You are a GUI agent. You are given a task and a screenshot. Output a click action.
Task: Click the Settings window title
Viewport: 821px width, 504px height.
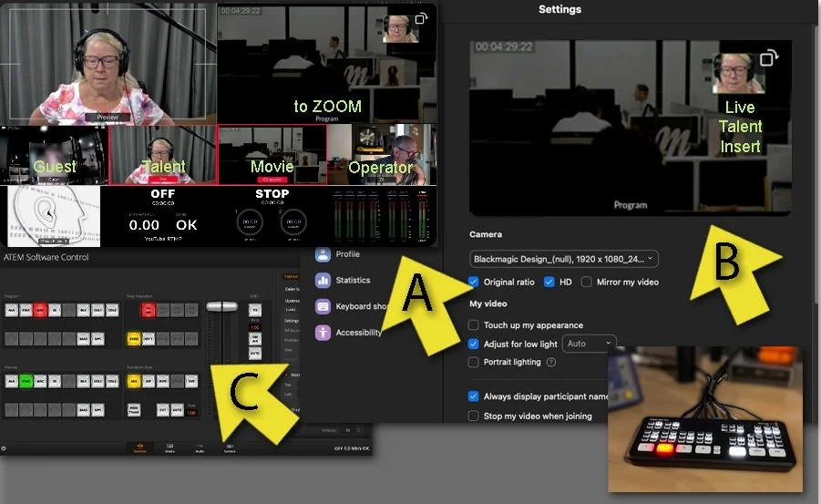[x=559, y=9]
